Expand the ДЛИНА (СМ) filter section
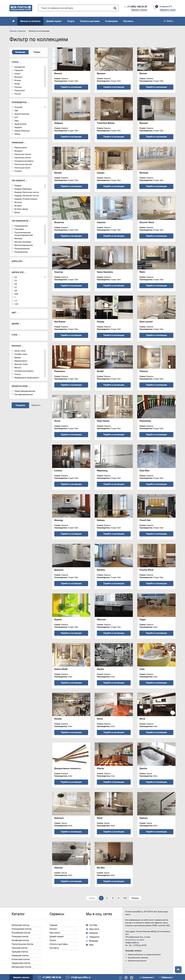The image size is (185, 980). [18, 261]
